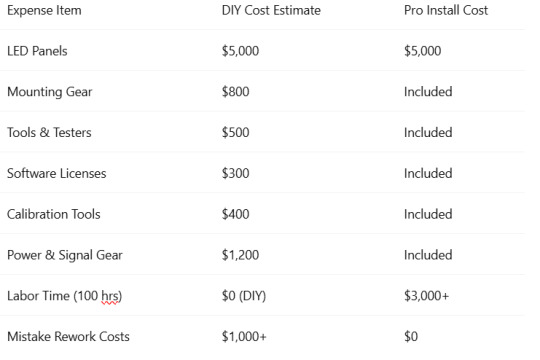This screenshot has width=540, height=360.
Task: Select the Tools & Testers cell
Action: point(49,132)
